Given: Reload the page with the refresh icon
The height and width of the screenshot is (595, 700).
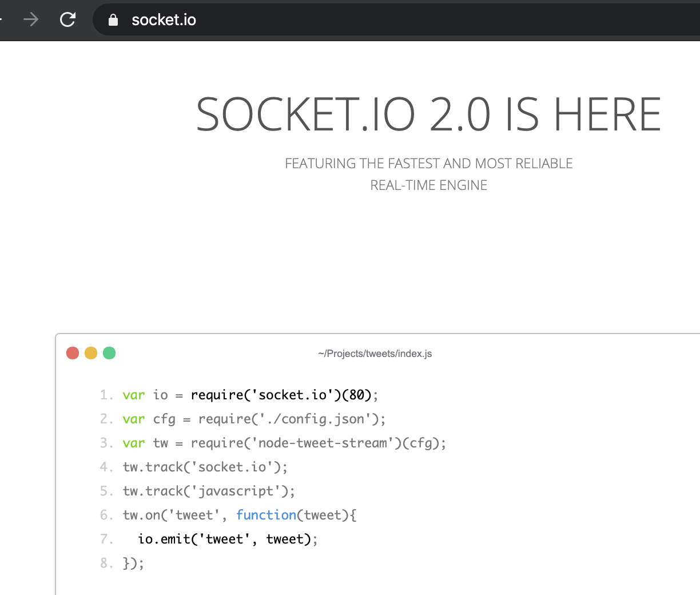Looking at the screenshot, I should click(x=67, y=19).
